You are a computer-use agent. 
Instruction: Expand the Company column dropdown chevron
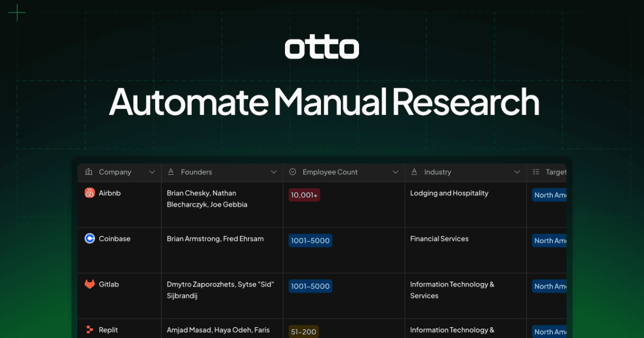pyautogui.click(x=151, y=172)
